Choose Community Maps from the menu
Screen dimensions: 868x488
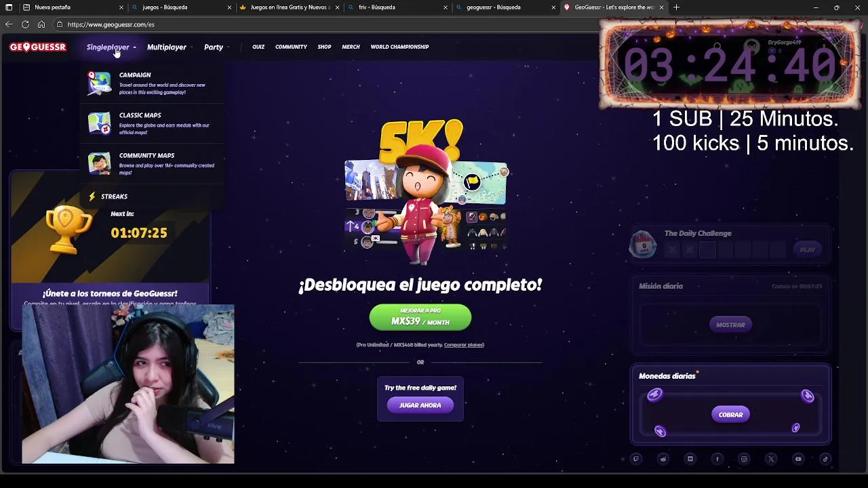coord(152,163)
